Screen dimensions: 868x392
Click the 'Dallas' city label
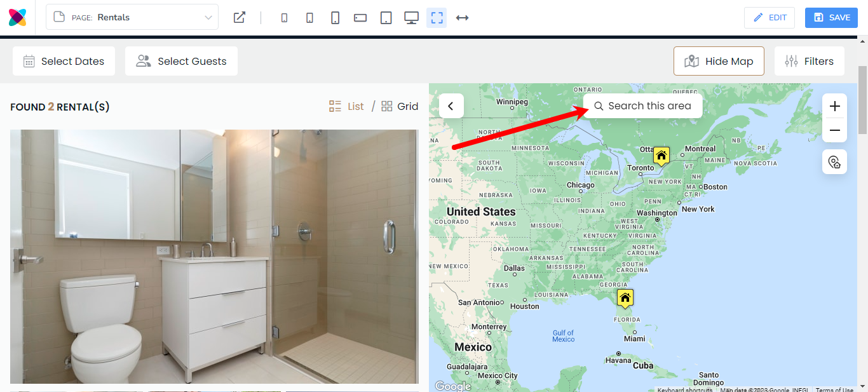(x=514, y=268)
